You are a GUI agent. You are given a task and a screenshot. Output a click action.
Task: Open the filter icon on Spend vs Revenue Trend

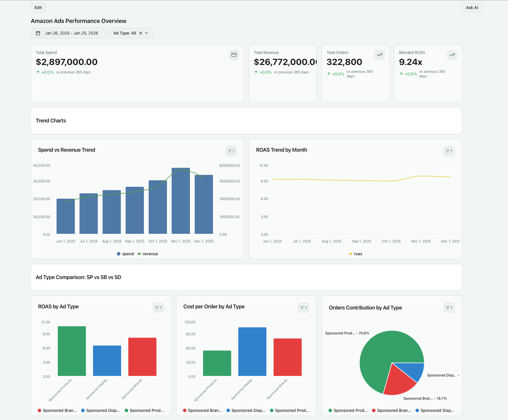tap(231, 151)
